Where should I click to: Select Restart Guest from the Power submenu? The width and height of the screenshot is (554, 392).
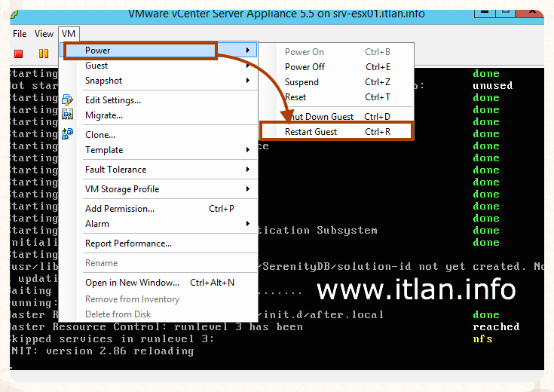click(311, 132)
